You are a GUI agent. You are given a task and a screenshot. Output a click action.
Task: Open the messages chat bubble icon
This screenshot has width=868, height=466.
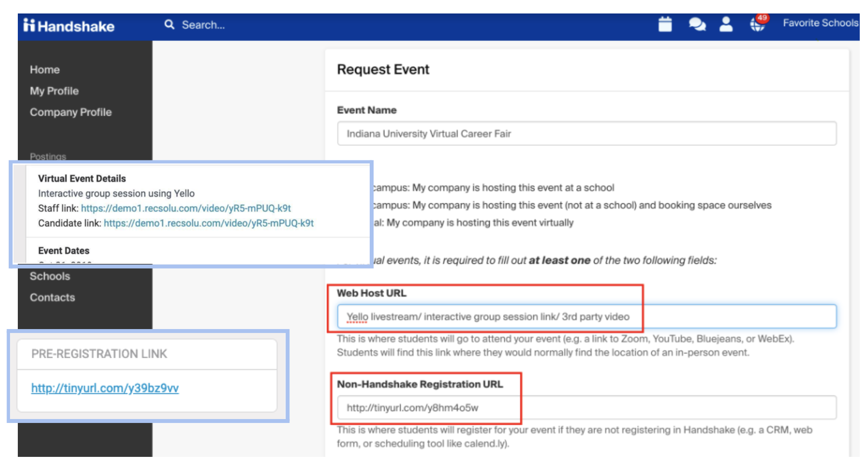pyautogui.click(x=697, y=24)
